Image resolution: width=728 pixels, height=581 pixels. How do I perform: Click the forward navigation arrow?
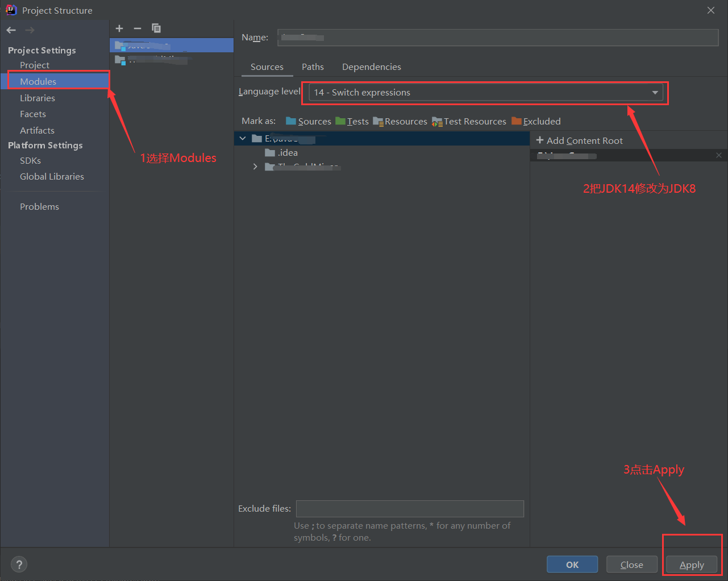(30, 30)
